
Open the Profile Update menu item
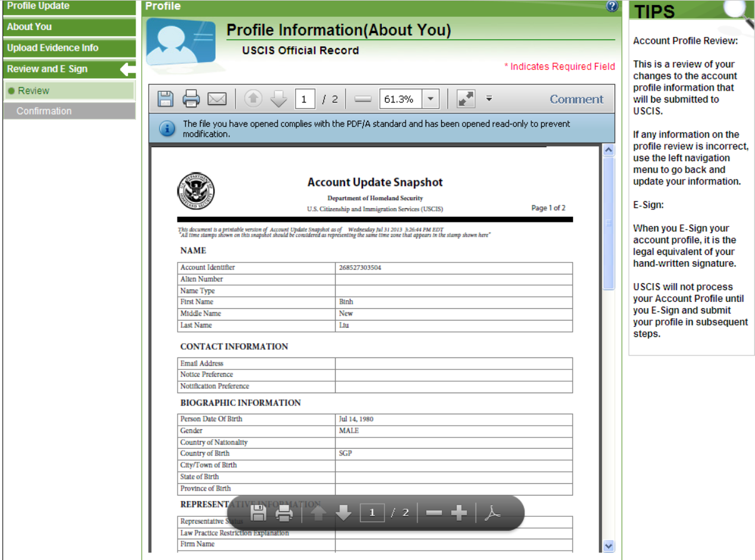pyautogui.click(x=69, y=6)
